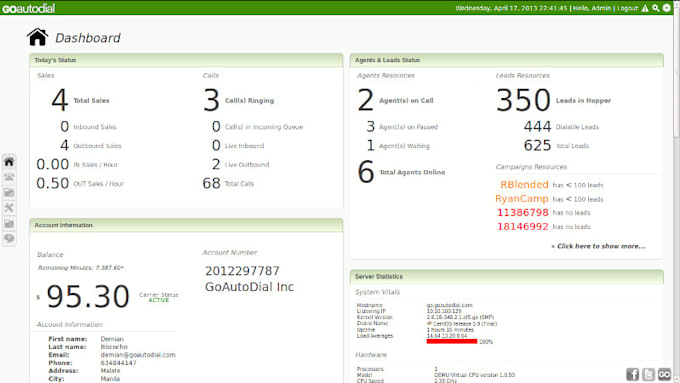This screenshot has width=680, height=383.
Task: Click the warning triangle alert icon
Action: [645, 8]
